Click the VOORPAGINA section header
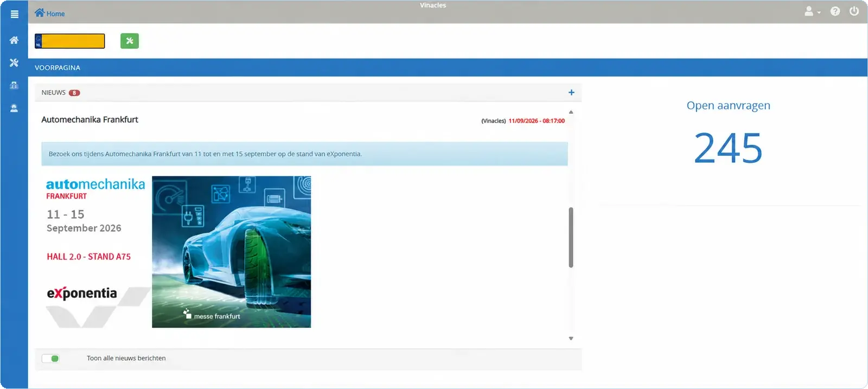The image size is (868, 389). 58,68
